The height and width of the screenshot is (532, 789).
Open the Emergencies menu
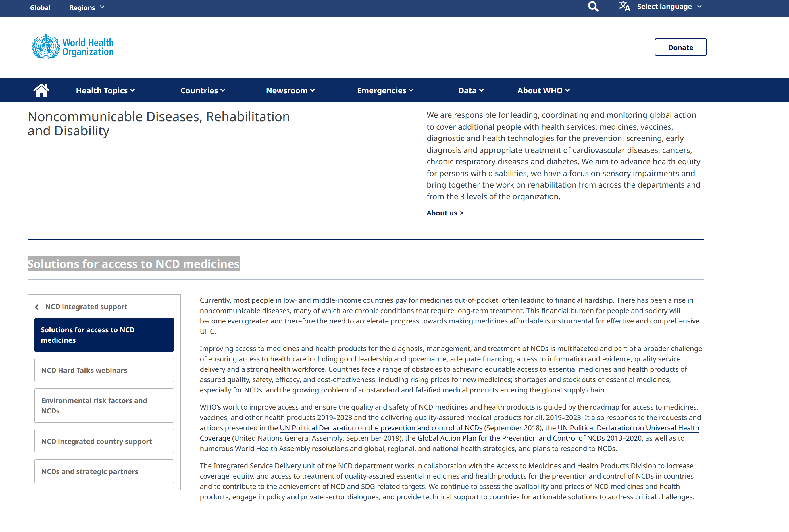[x=385, y=90]
